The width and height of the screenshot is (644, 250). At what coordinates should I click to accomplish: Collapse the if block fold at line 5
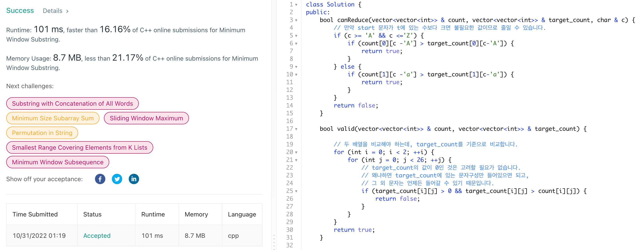[296, 36]
